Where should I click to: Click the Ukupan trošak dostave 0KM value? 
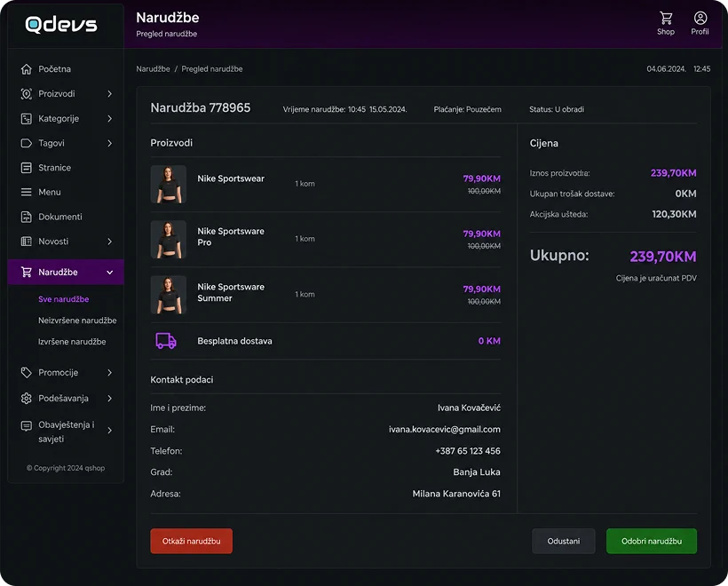(685, 194)
